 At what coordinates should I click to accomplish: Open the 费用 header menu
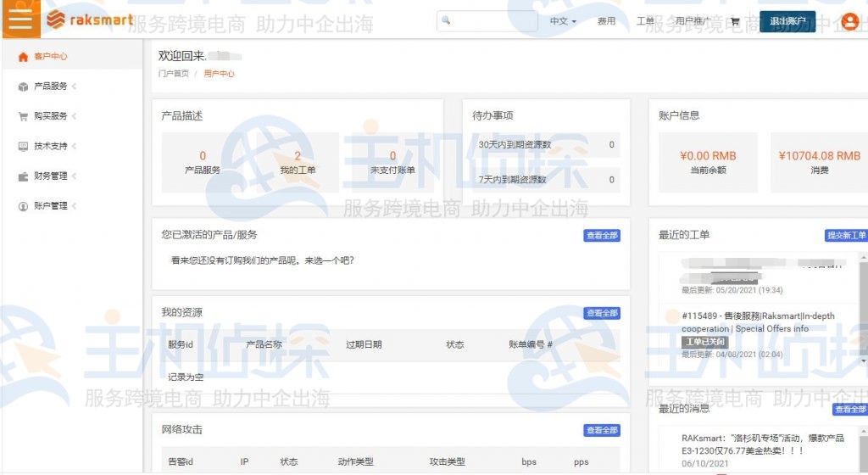coord(606,21)
